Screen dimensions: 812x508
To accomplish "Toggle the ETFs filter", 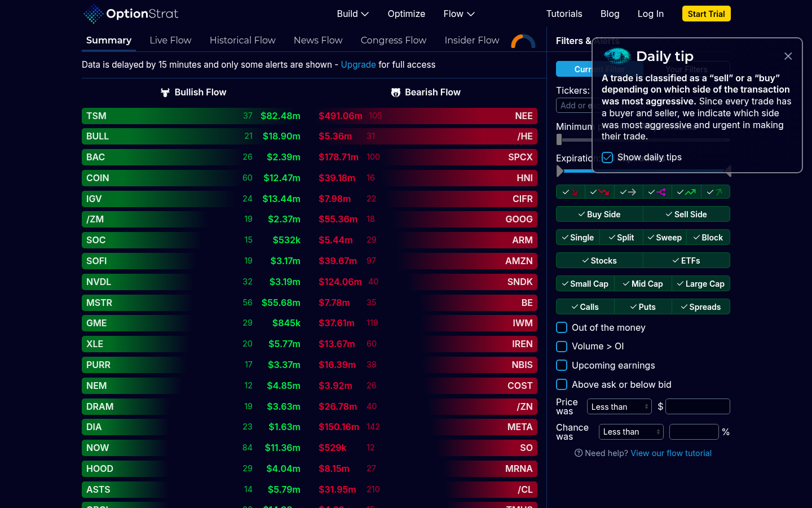I will tap(686, 261).
